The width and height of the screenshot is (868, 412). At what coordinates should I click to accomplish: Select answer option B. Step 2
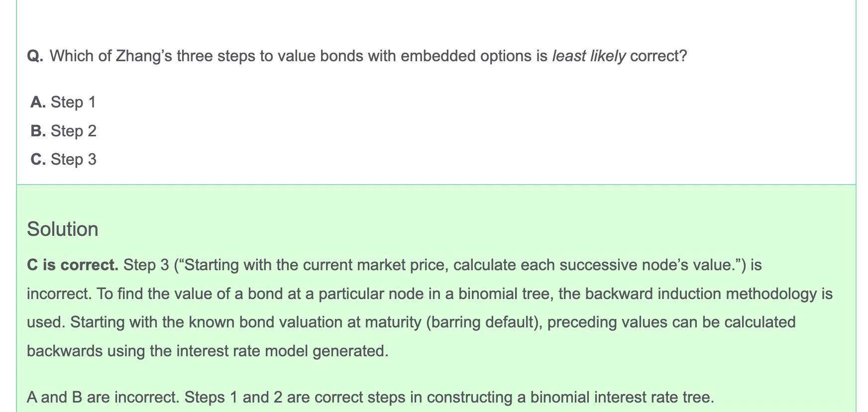click(x=64, y=131)
